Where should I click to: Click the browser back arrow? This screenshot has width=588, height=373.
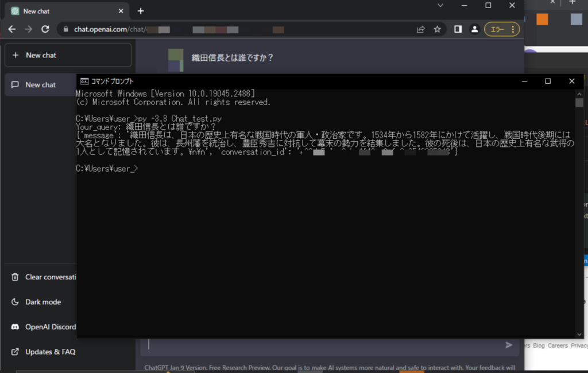tap(12, 29)
